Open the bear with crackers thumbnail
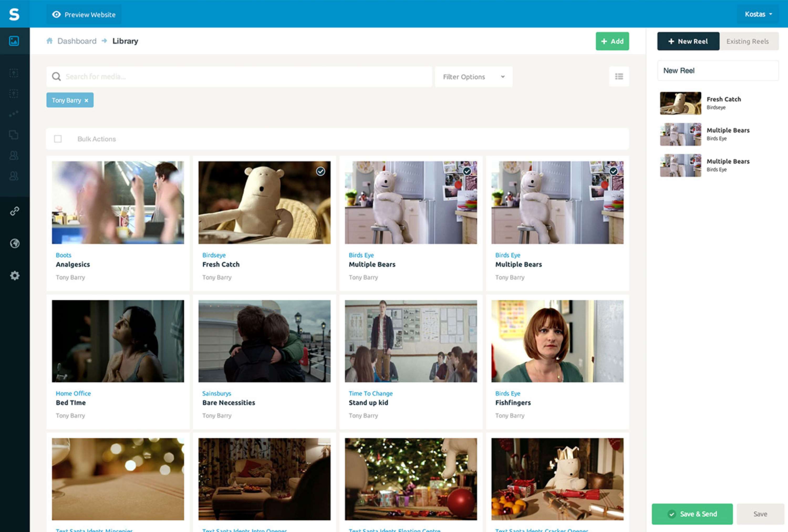The width and height of the screenshot is (788, 532). pos(557,479)
